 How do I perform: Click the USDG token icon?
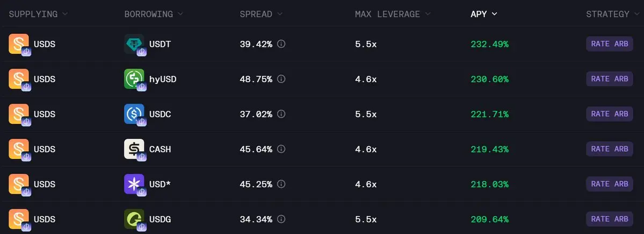pos(134,219)
